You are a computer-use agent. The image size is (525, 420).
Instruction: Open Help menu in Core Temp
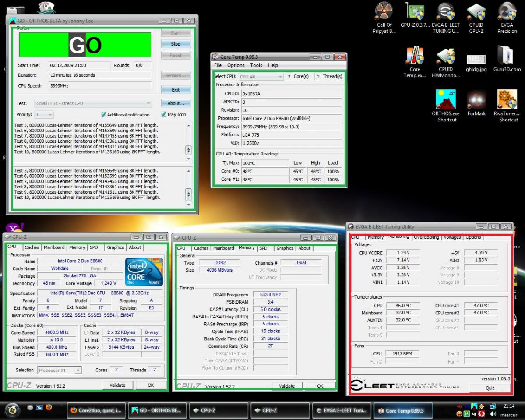[273, 65]
